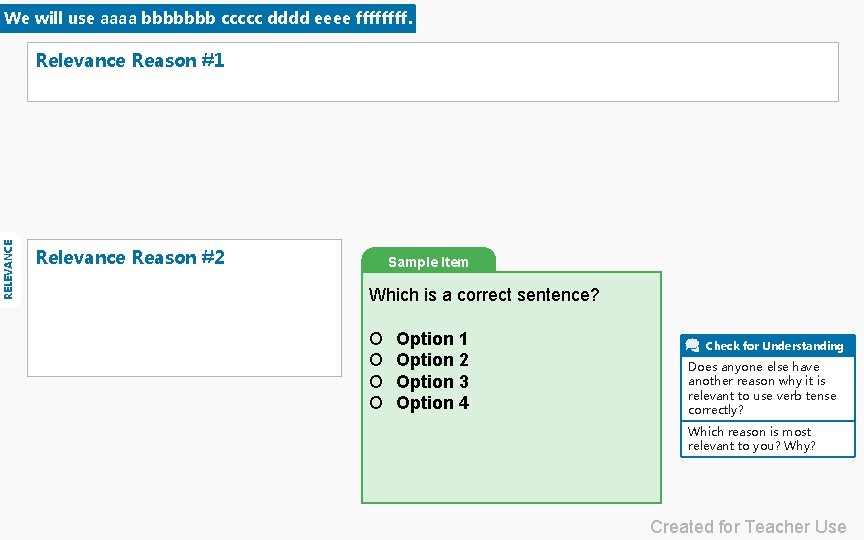Click blank space right of Relevance Reason #1 heading
Image resolution: width=864 pixels, height=540 pixels.
530,72
